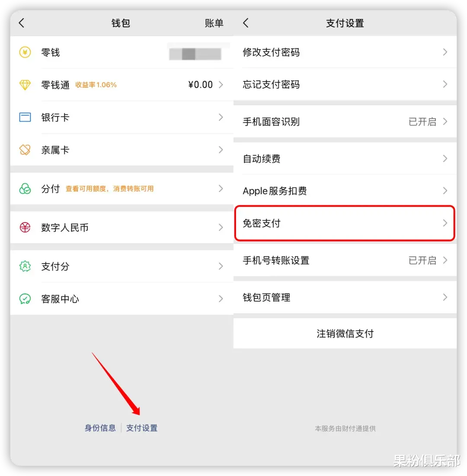Open the 支付设置 link at the bottom
Viewport: 467px width, 476px height.
pyautogui.click(x=142, y=428)
